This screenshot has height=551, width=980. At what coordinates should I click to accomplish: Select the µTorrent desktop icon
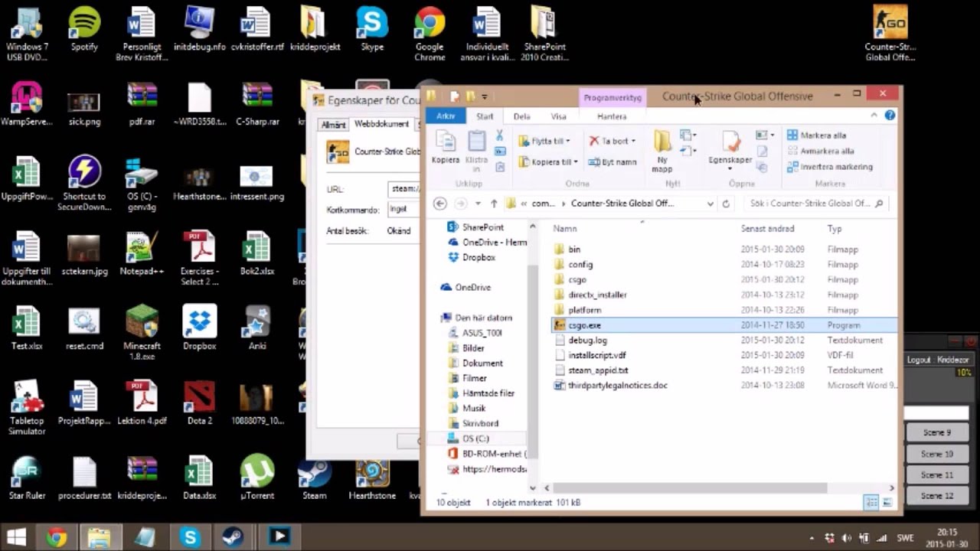(x=257, y=478)
